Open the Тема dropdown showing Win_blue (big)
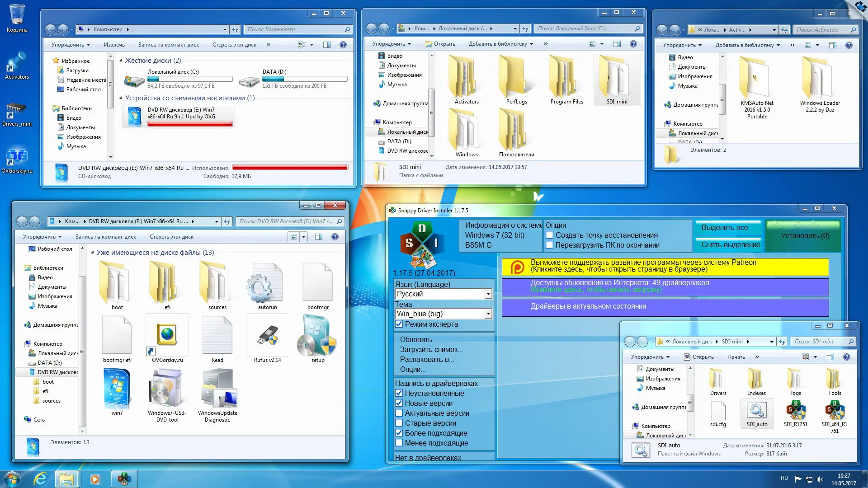868x488 pixels. [487, 313]
